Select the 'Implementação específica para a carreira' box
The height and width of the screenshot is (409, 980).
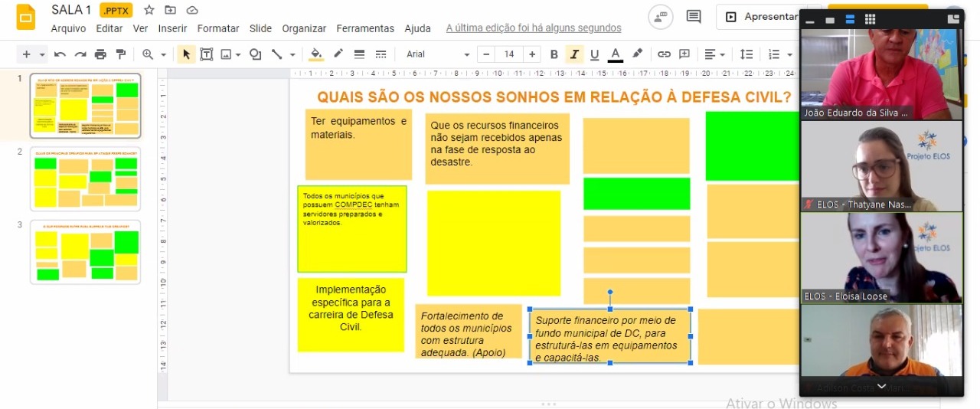coord(351,315)
